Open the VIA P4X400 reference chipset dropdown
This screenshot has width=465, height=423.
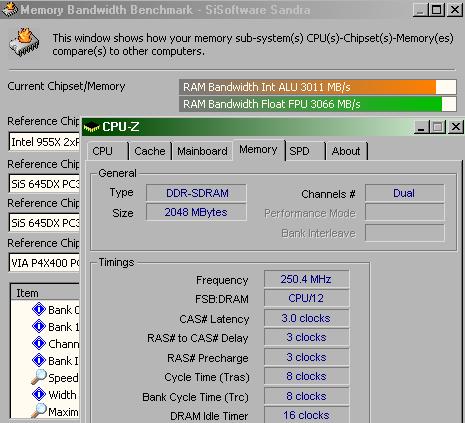[44, 263]
